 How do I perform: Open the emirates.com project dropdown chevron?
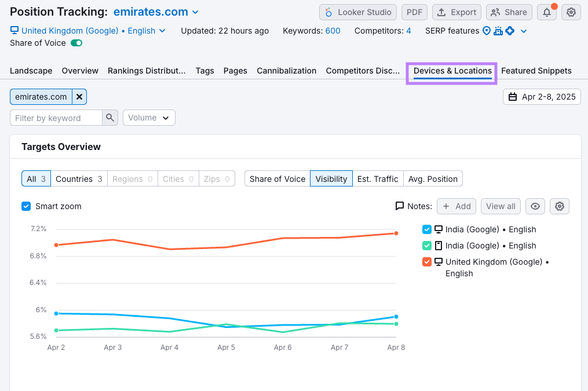(x=195, y=12)
